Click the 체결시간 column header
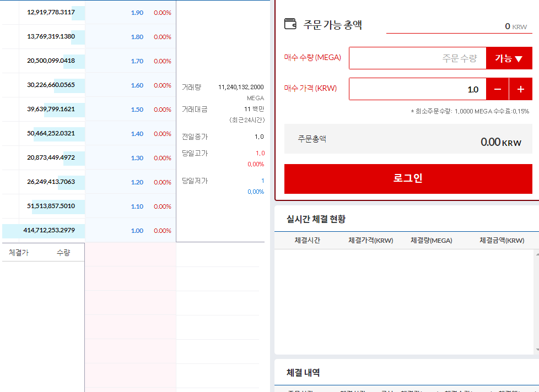 pyautogui.click(x=307, y=241)
